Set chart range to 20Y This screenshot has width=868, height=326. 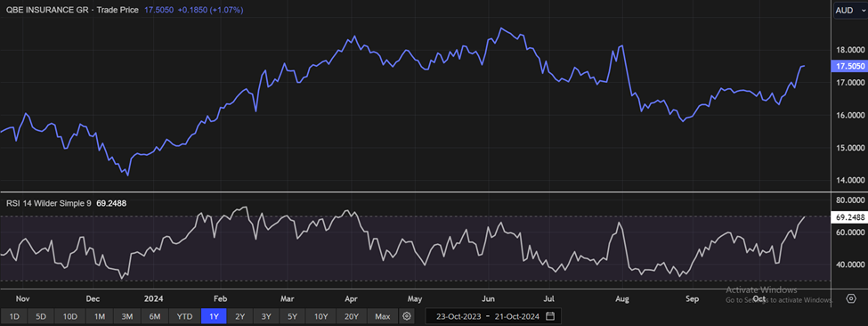[351, 316]
